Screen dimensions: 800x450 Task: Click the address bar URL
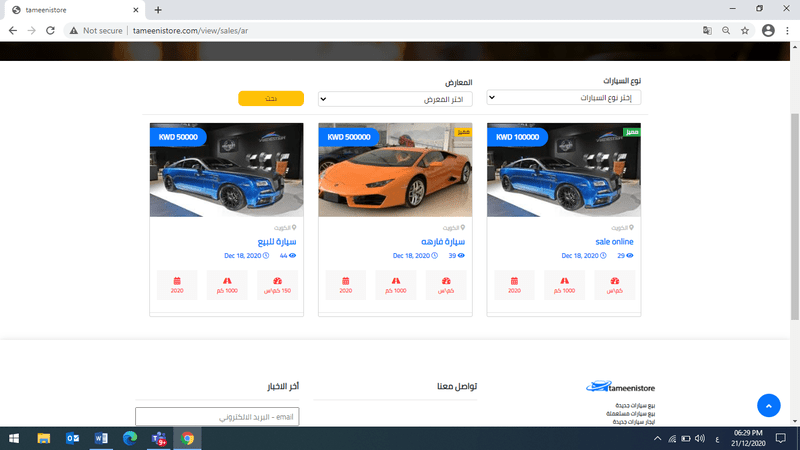pyautogui.click(x=190, y=31)
